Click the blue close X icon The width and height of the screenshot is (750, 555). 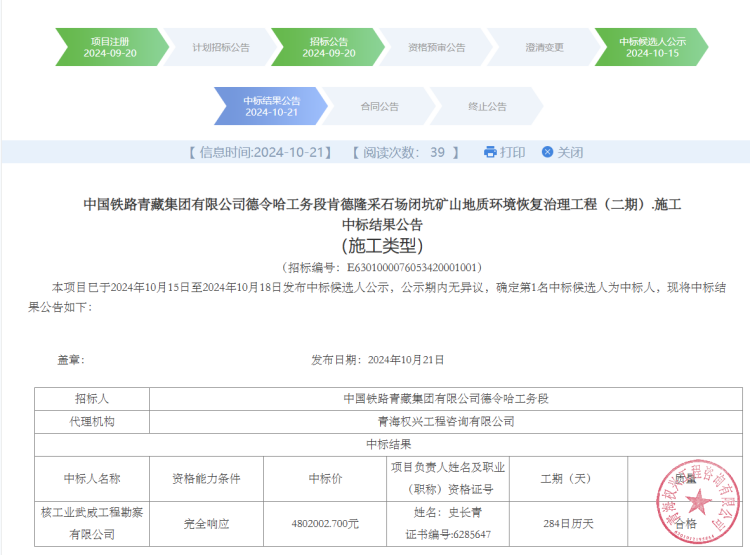(x=547, y=152)
